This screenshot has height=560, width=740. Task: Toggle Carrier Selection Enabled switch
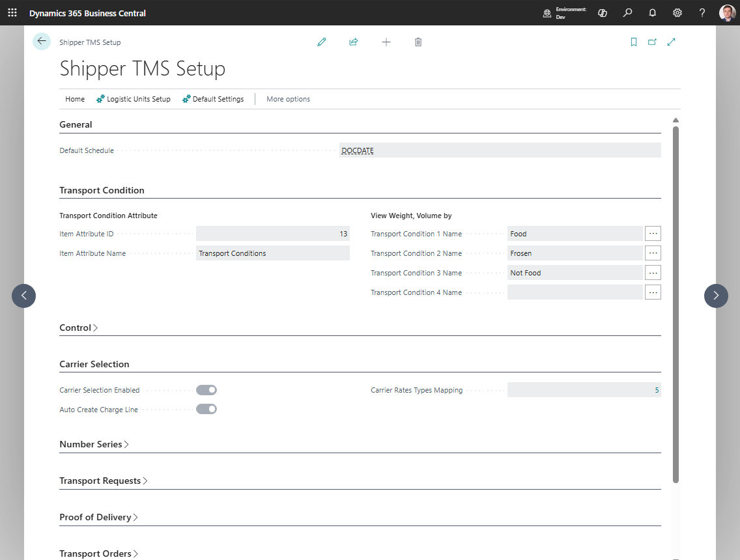206,389
